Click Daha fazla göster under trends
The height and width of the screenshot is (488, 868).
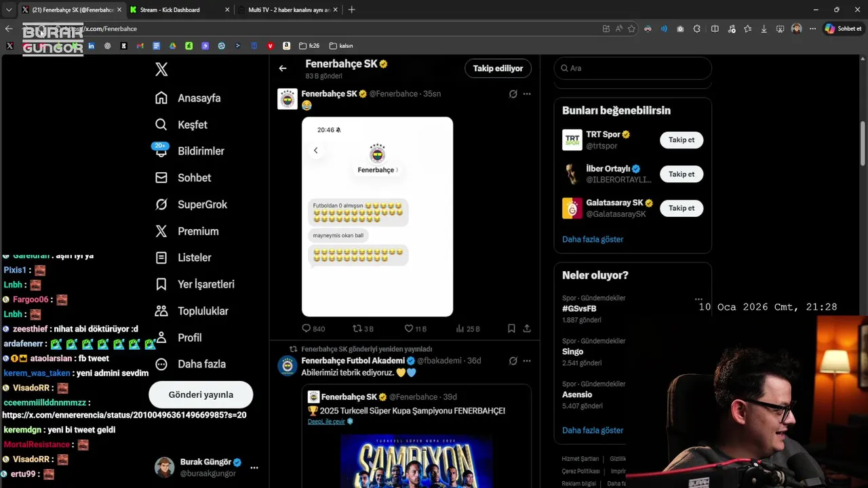click(x=593, y=430)
